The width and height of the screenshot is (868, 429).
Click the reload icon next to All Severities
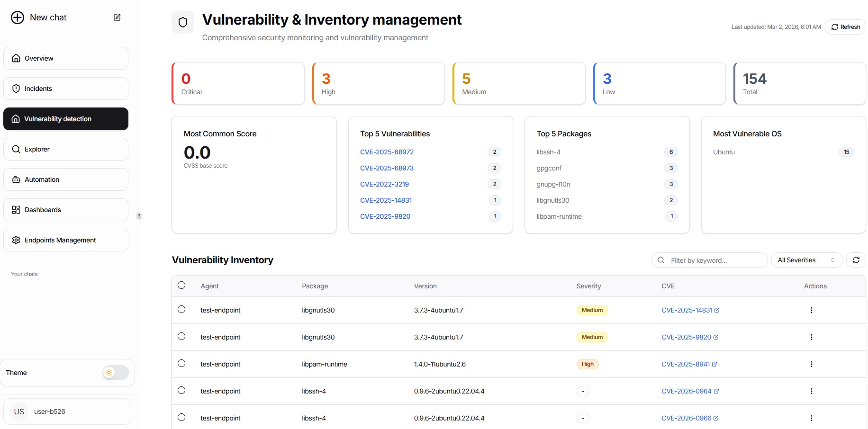point(856,260)
